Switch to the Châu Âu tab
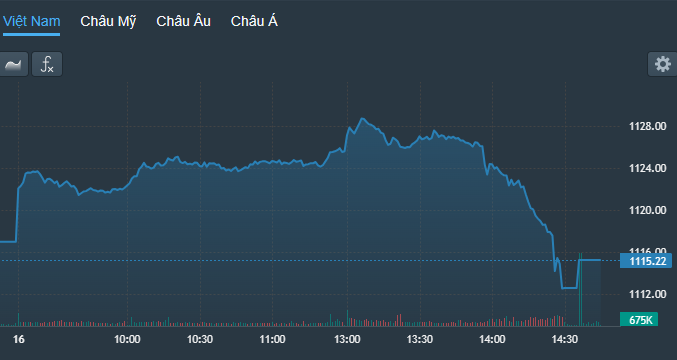Image resolution: width=677 pixels, height=360 pixels. pos(183,21)
